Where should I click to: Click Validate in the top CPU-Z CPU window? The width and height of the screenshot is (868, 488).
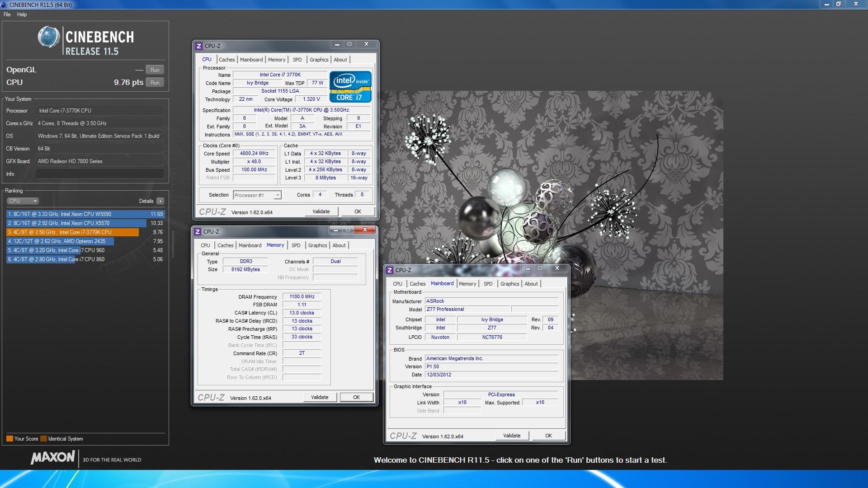tap(321, 211)
